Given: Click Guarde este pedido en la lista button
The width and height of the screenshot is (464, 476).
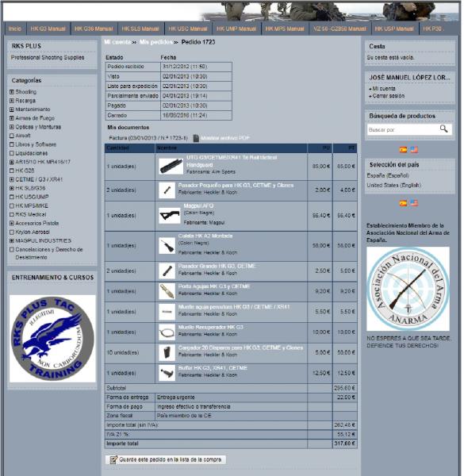Looking at the screenshot, I should point(166,459).
